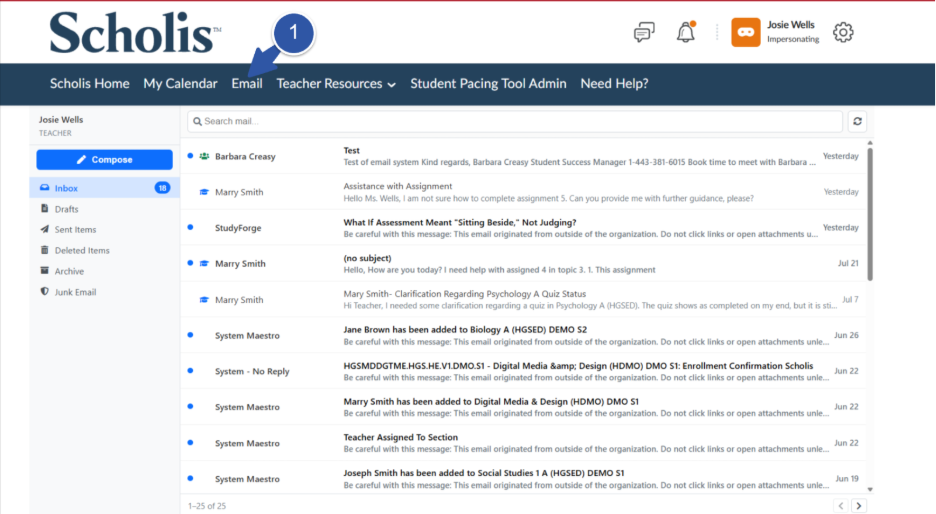Screen dimensions: 936x514
Task: Click the Josie Wells Impersonating label
Action: click(x=793, y=32)
